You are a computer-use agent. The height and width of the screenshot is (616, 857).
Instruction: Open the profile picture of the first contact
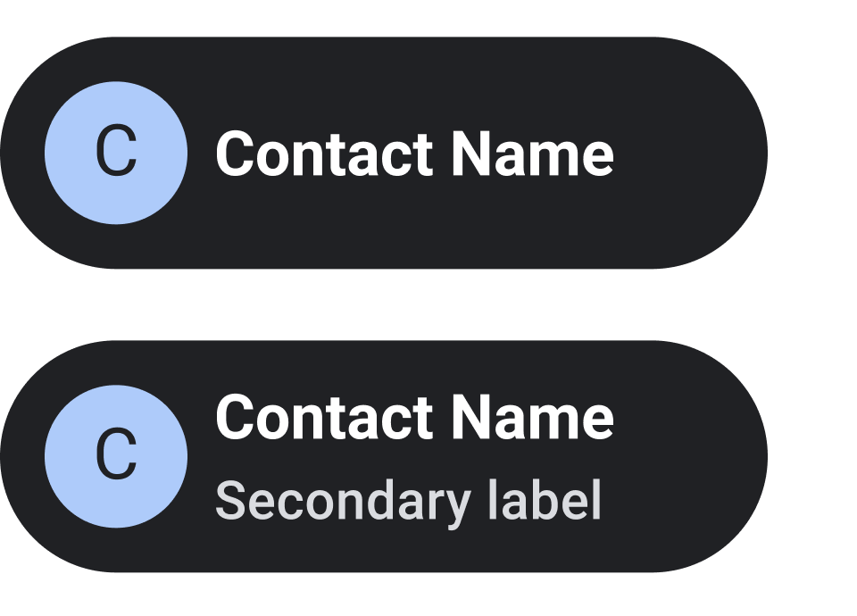[x=116, y=153]
